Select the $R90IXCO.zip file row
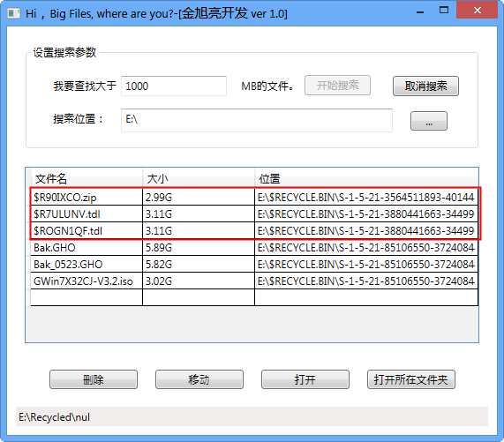504x442 pixels. click(x=254, y=198)
